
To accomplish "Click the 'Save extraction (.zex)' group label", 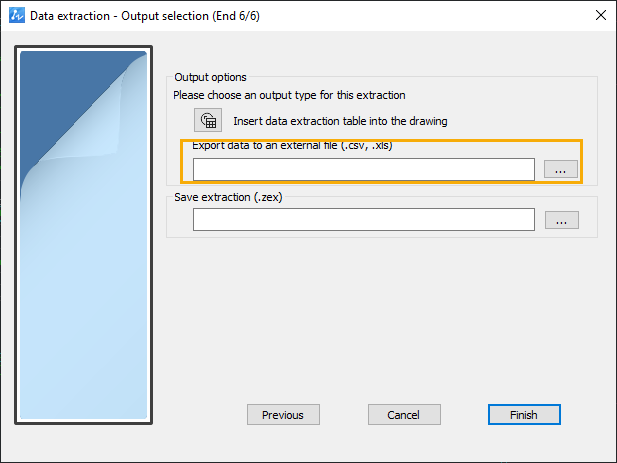I will pyautogui.click(x=228, y=197).
